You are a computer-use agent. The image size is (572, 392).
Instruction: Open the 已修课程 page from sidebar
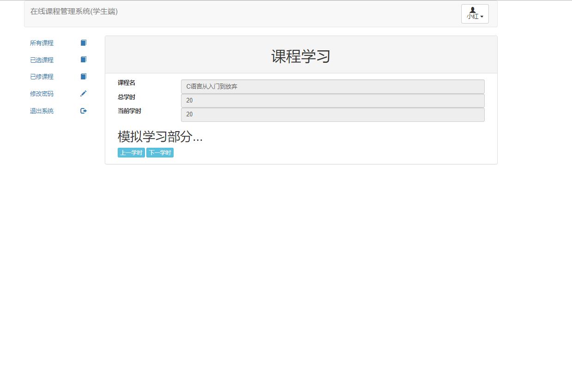click(41, 76)
